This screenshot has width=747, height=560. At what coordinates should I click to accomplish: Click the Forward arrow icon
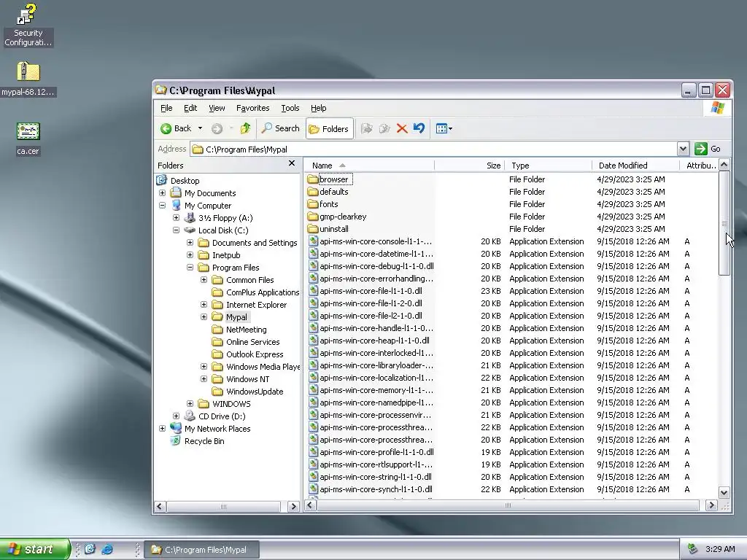click(x=217, y=128)
